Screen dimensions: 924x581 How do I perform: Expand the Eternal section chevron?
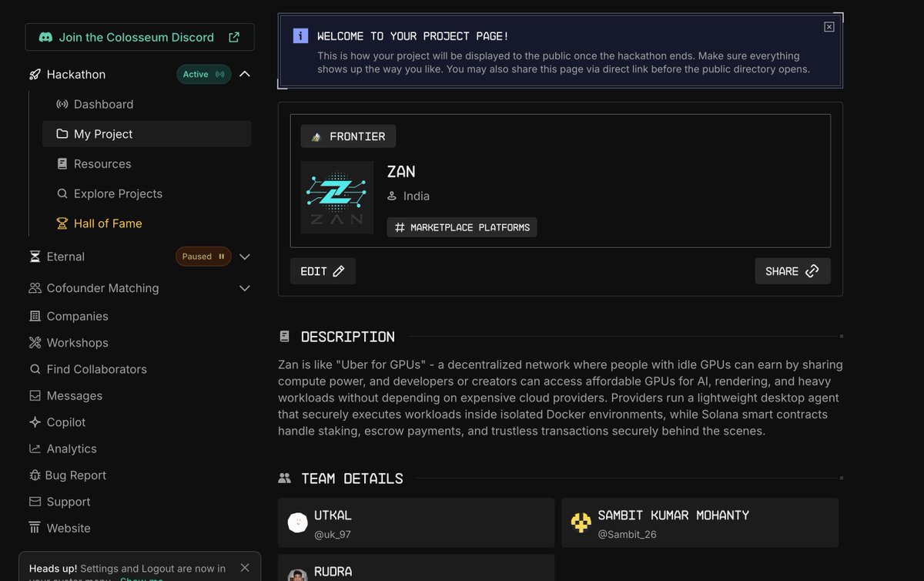click(245, 257)
